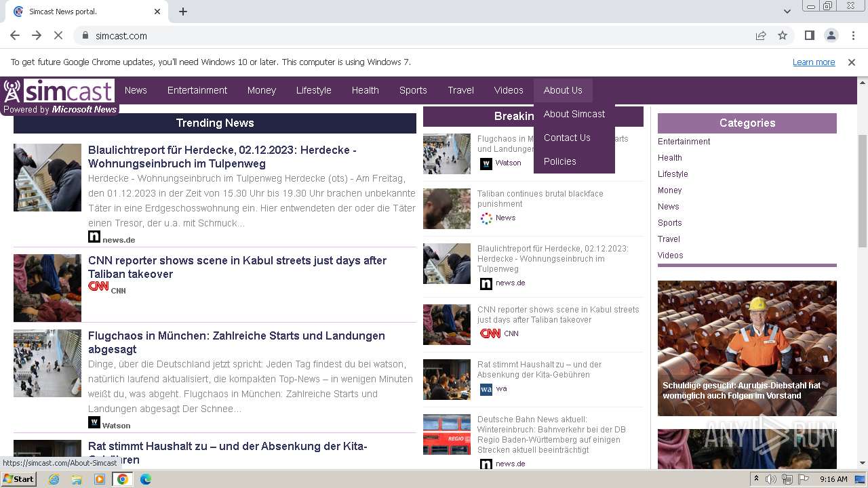Expand the About Us dropdown menu
Image resolution: width=868 pixels, height=488 pixels.
[563, 90]
